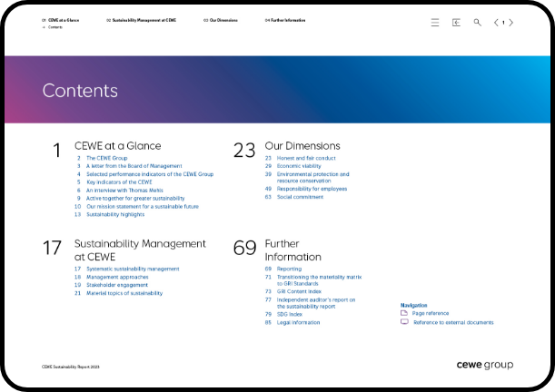Open 'Transitioning the materiality matrix to GRI Standards'
Image resolution: width=555 pixels, height=392 pixels.
click(319, 280)
